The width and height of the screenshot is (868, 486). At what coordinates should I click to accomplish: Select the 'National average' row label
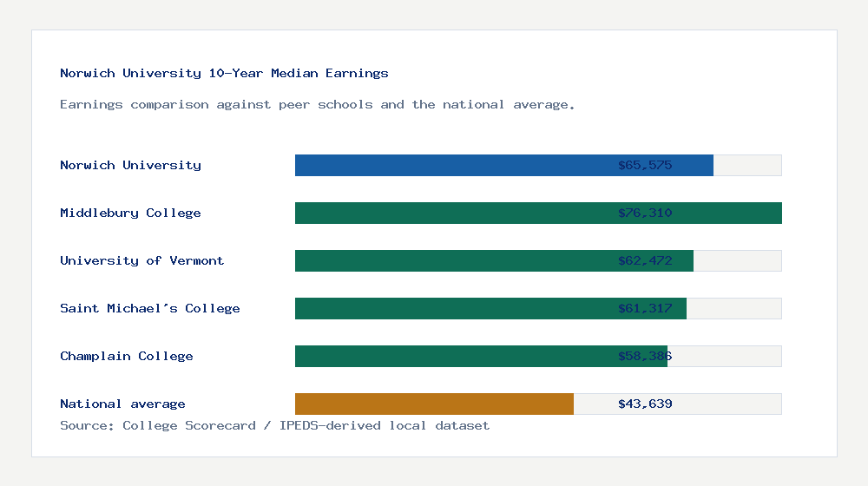[x=122, y=404]
